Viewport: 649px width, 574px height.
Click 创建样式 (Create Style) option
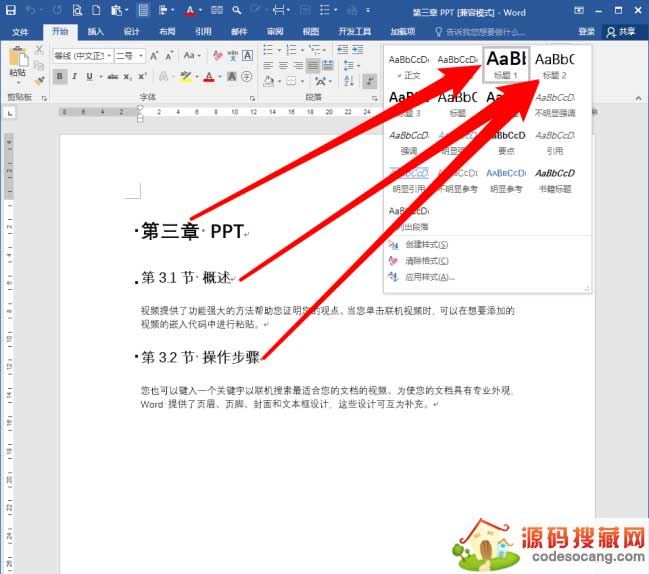click(x=427, y=244)
